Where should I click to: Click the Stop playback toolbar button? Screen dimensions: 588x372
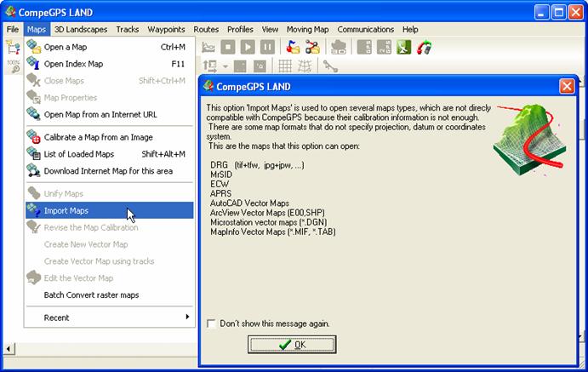(x=228, y=48)
